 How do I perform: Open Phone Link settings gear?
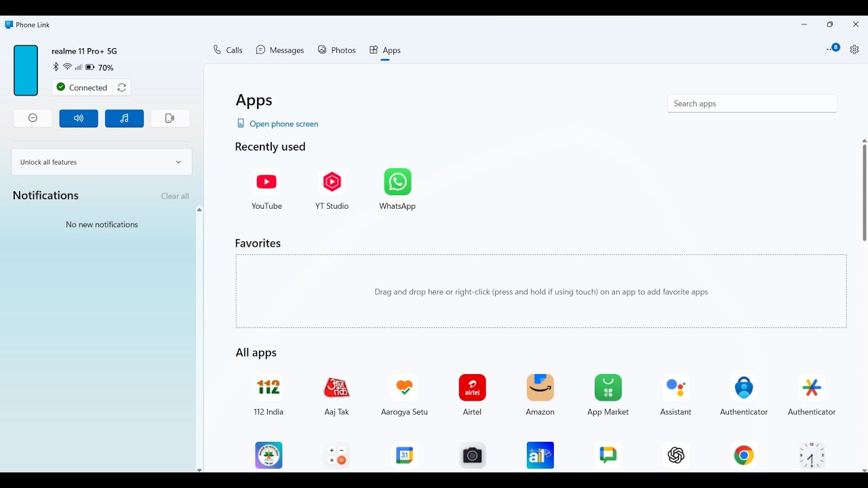click(854, 49)
